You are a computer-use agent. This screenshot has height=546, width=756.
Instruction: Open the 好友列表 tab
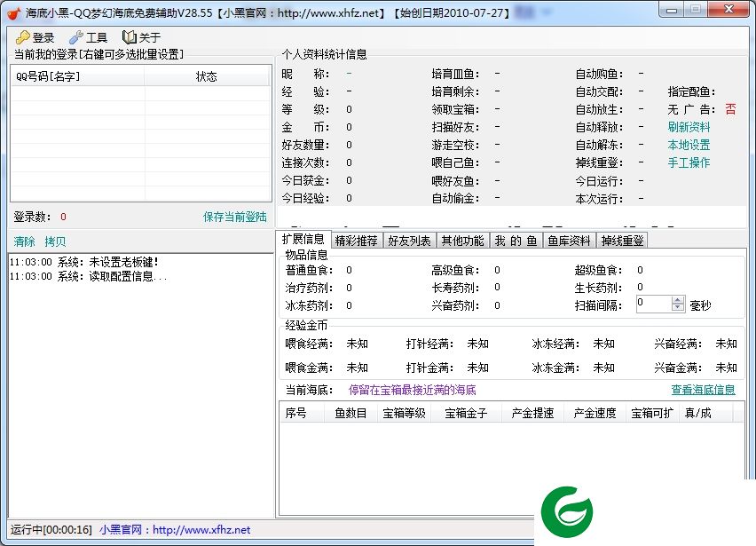click(x=409, y=241)
